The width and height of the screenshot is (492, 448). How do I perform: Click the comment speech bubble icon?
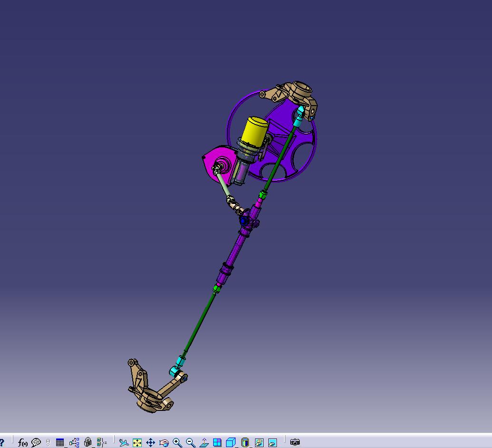click(36, 442)
